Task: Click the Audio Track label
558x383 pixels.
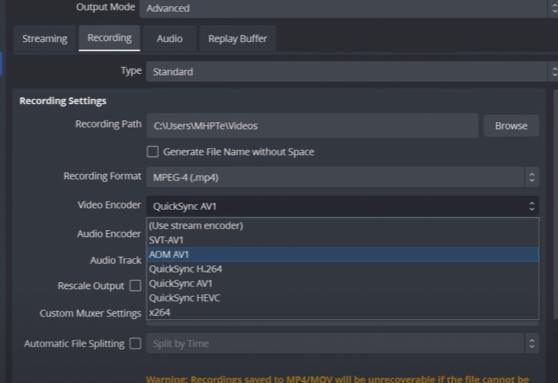Action: click(116, 260)
